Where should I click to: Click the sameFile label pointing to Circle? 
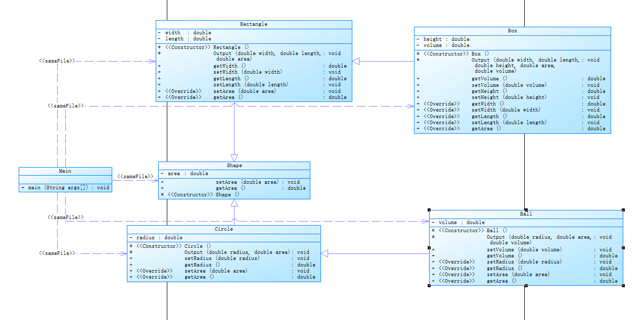57,253
